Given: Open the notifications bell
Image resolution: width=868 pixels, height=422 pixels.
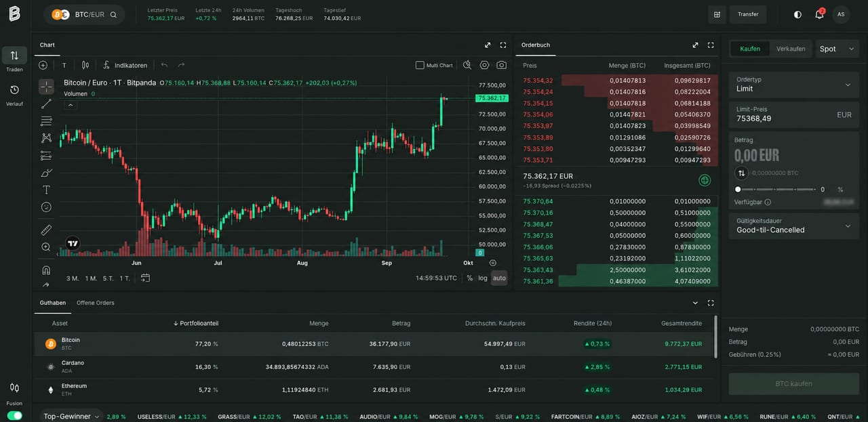Looking at the screenshot, I should 819,14.
